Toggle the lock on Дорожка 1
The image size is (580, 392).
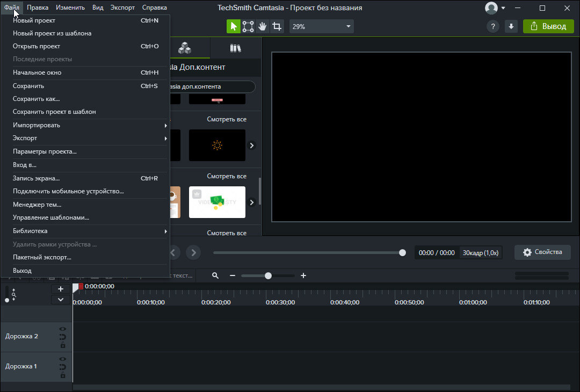pos(63,375)
